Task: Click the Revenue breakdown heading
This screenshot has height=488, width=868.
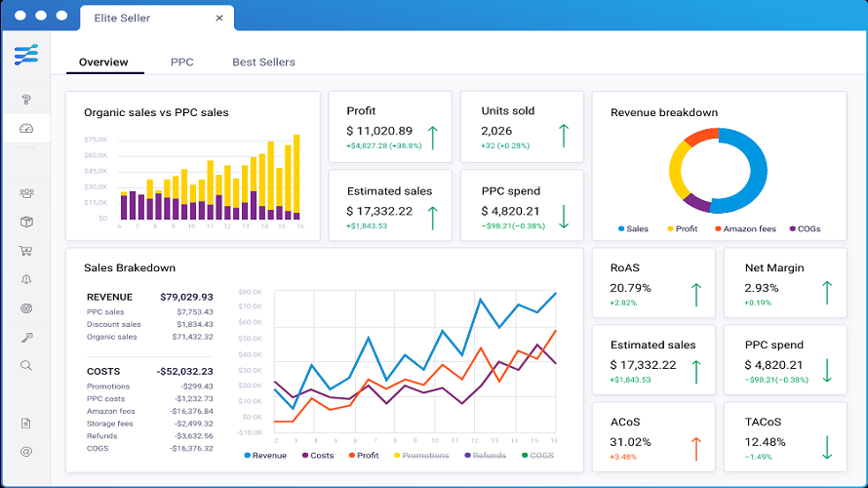Action: (664, 112)
